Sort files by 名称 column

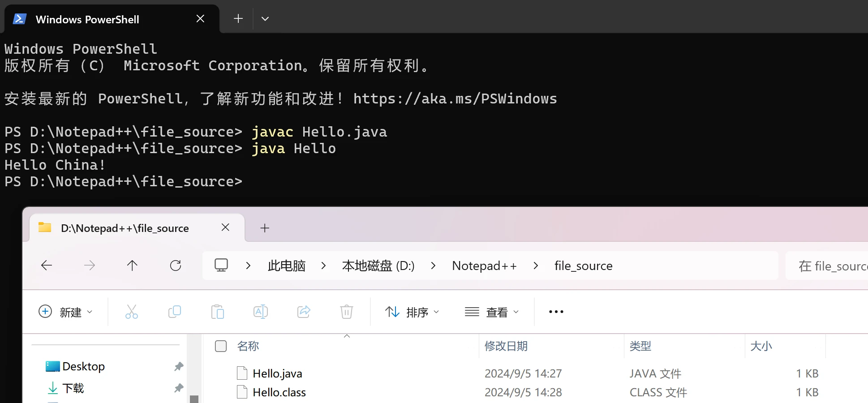(x=248, y=346)
